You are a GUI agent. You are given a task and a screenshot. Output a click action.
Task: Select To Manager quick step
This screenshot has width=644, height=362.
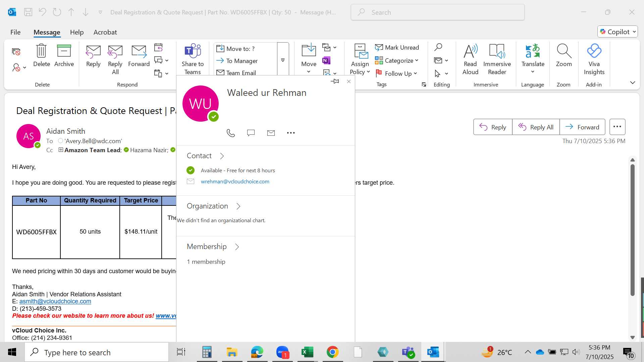[246, 61]
